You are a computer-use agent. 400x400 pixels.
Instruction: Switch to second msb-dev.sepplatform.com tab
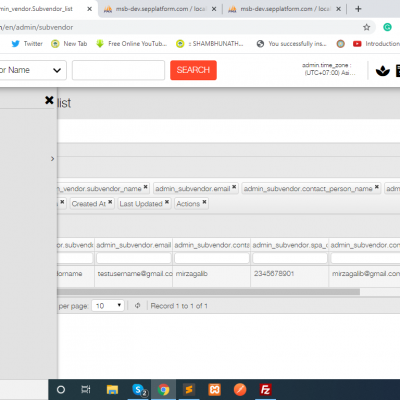click(x=284, y=9)
